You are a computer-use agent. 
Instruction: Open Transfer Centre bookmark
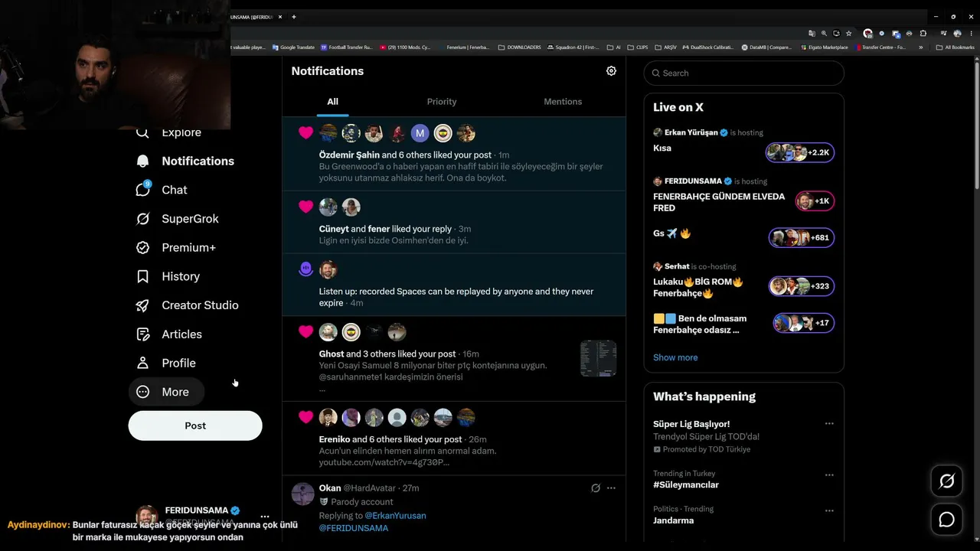[x=880, y=47]
